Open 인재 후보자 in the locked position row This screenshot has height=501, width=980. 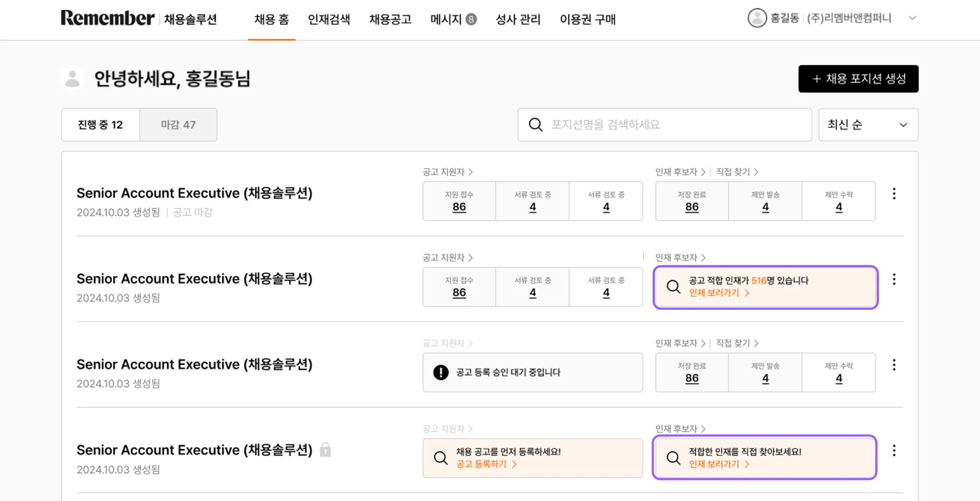(x=680, y=428)
